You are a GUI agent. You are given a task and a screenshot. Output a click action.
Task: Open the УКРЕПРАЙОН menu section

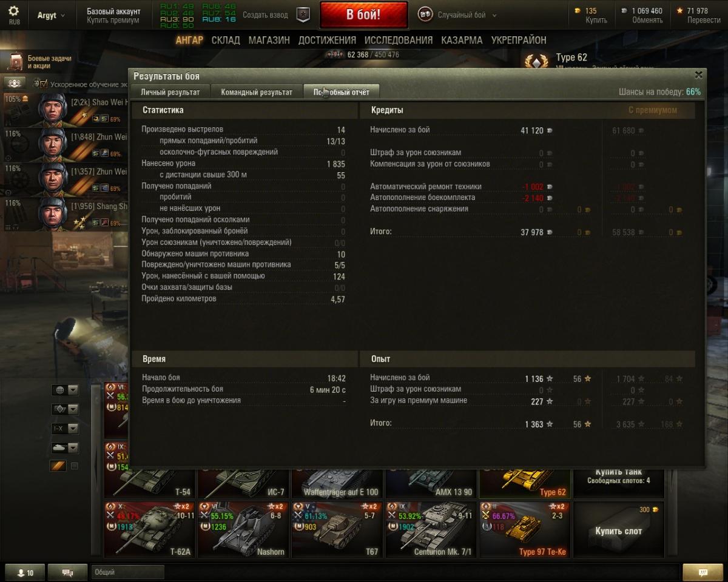(x=519, y=40)
